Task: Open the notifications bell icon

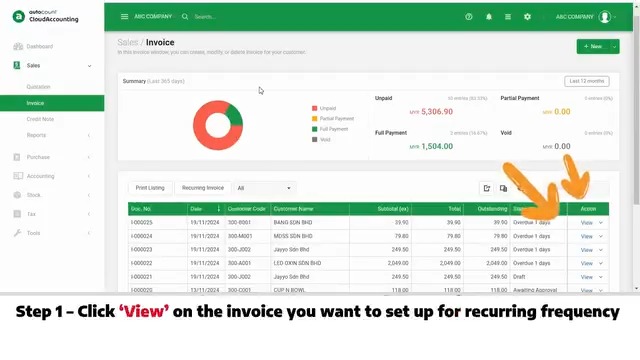Action: [x=489, y=17]
